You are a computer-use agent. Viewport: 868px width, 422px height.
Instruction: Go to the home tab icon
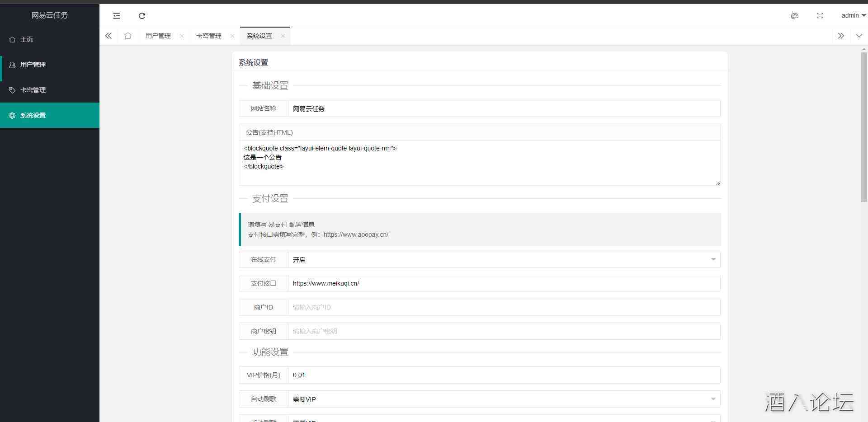[x=128, y=36]
